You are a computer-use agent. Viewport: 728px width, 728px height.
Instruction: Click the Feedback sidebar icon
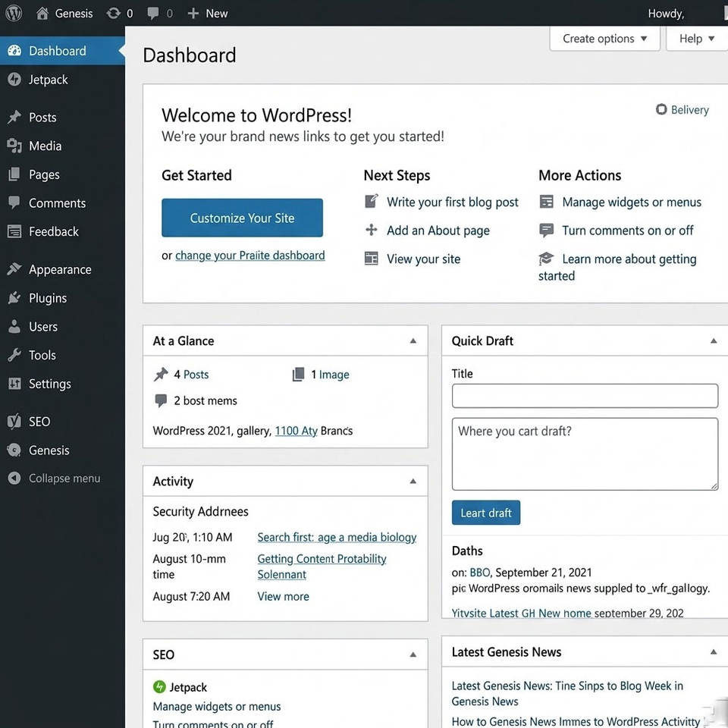click(x=14, y=231)
